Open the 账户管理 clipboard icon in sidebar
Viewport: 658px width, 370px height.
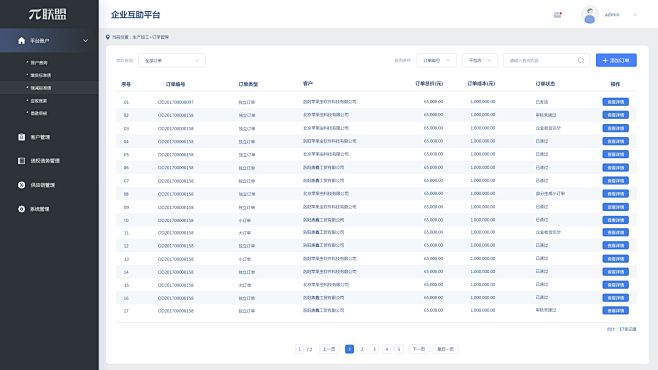tap(21, 137)
